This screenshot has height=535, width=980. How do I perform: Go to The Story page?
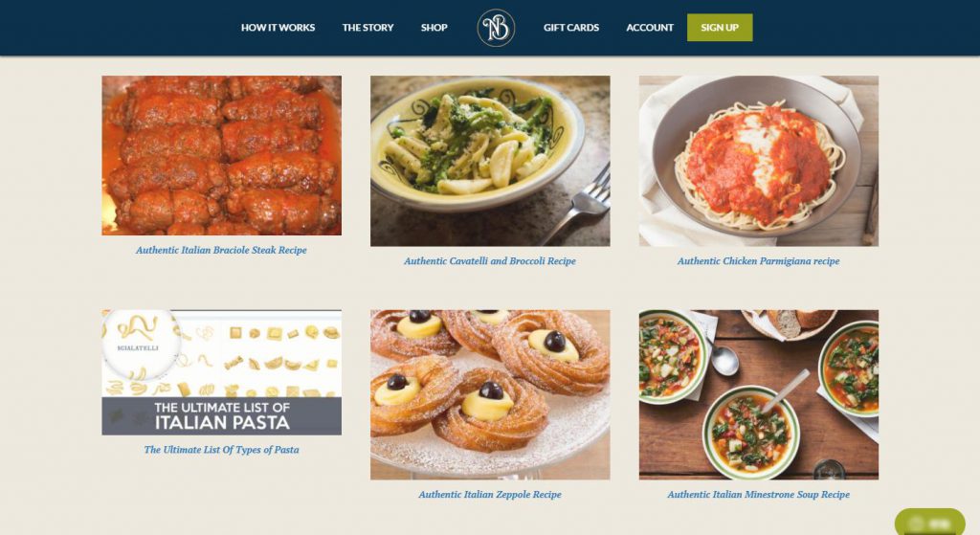pyautogui.click(x=367, y=28)
